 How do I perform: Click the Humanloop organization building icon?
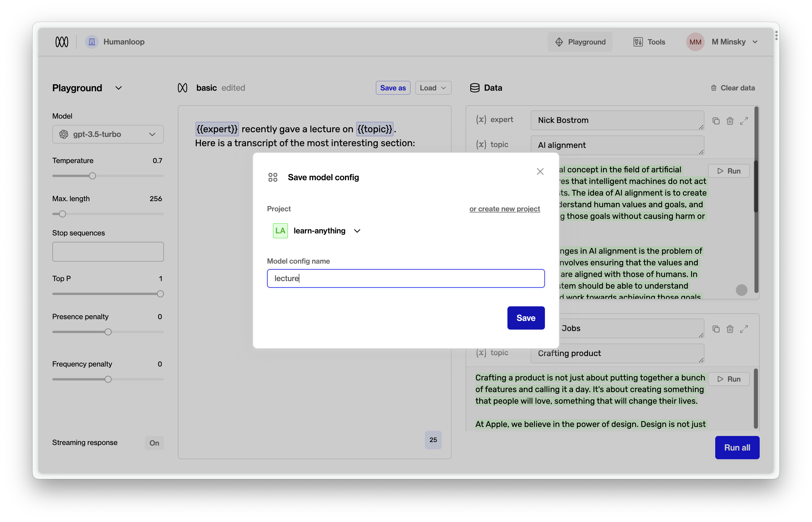pyautogui.click(x=92, y=42)
